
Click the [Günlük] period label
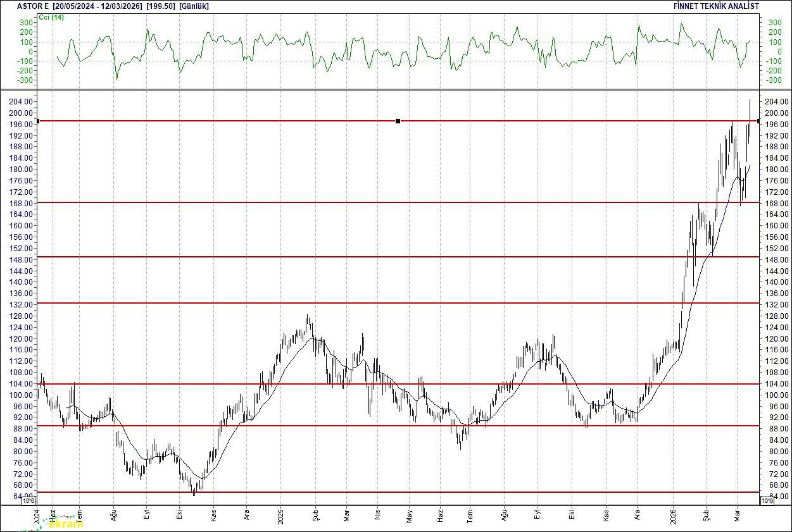pyautogui.click(x=194, y=6)
